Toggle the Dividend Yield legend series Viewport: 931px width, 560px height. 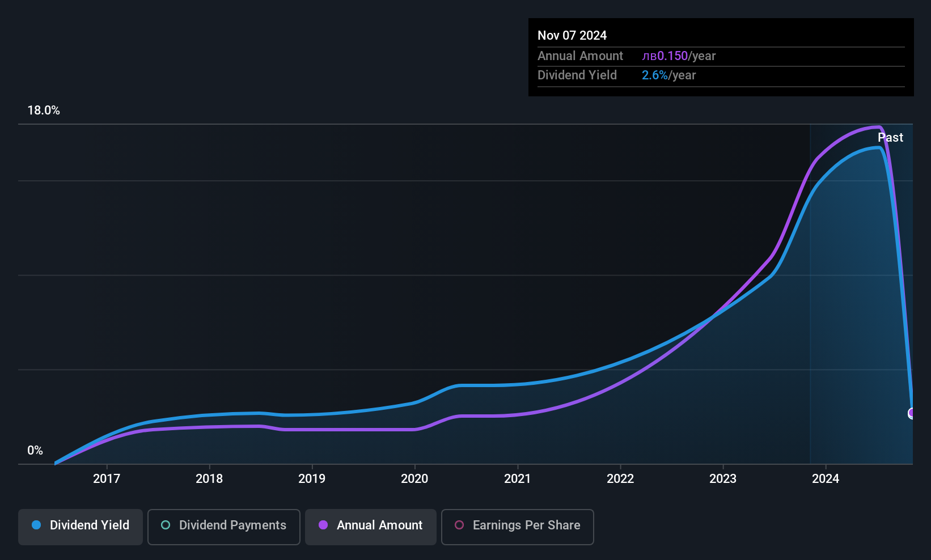coord(81,527)
